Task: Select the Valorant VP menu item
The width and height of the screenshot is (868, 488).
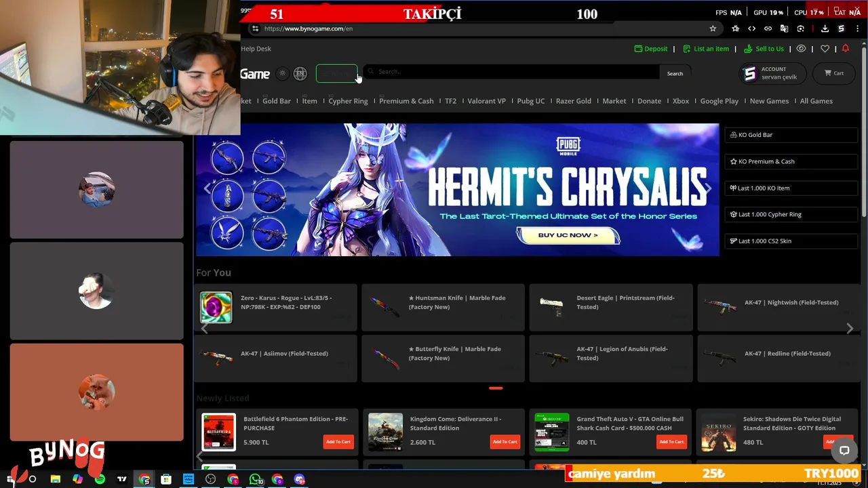Action: click(x=486, y=101)
